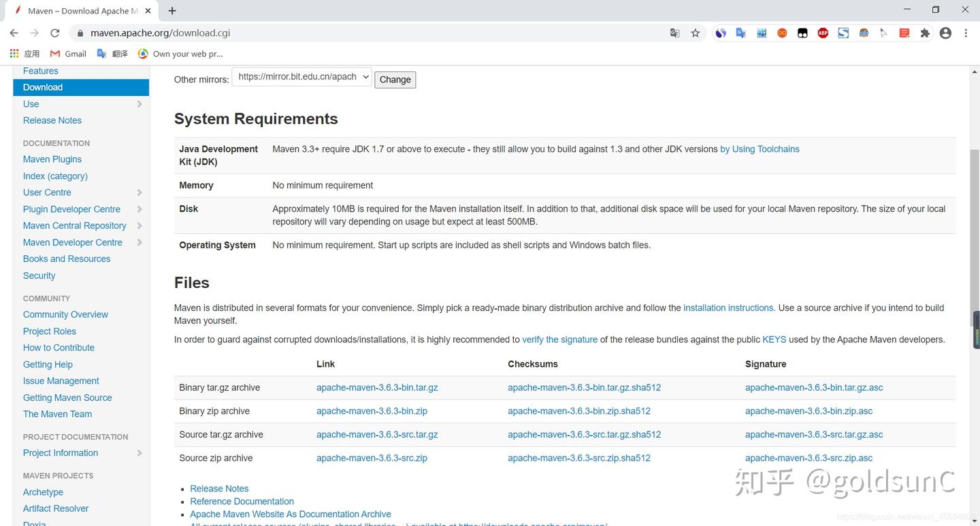Open a new browser tab
The width and height of the screenshot is (980, 526).
click(x=172, y=11)
